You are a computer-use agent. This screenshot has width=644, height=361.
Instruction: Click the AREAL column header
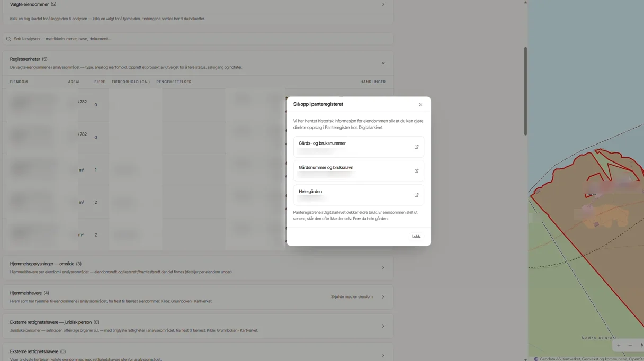coord(74,82)
